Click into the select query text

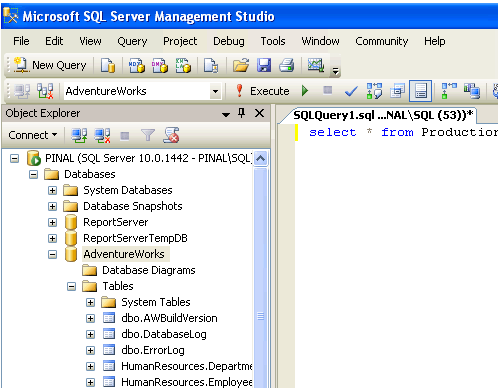point(403,132)
